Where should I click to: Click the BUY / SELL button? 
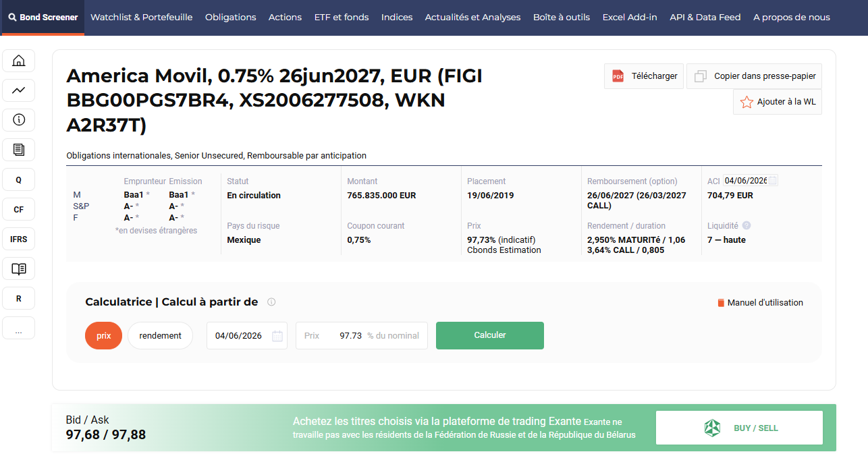point(739,428)
